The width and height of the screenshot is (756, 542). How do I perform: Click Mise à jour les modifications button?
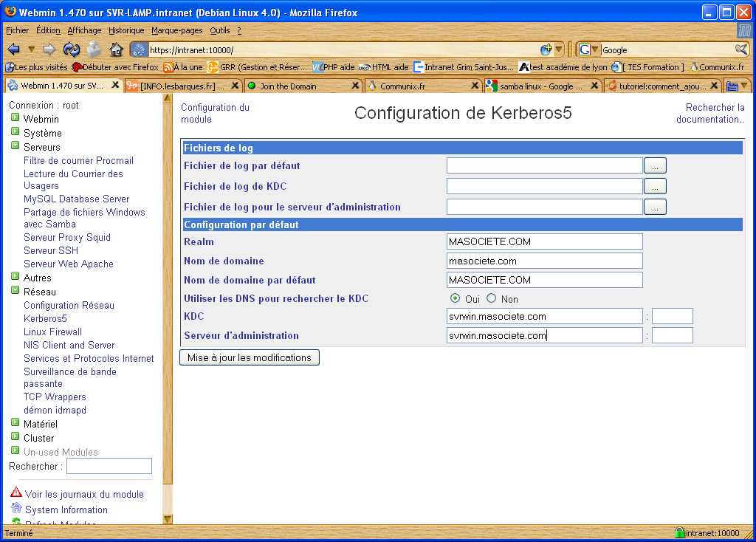tap(250, 357)
